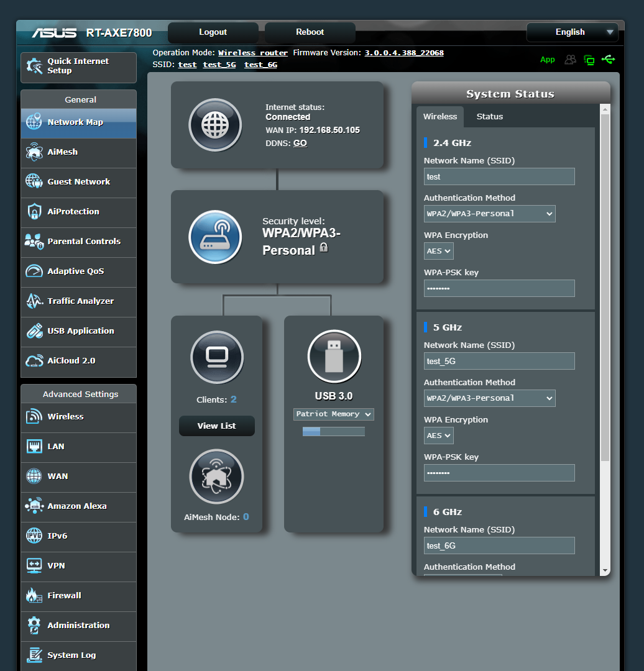This screenshot has width=644, height=671.
Task: Click the Wireless router operation mode link
Action: 252,53
